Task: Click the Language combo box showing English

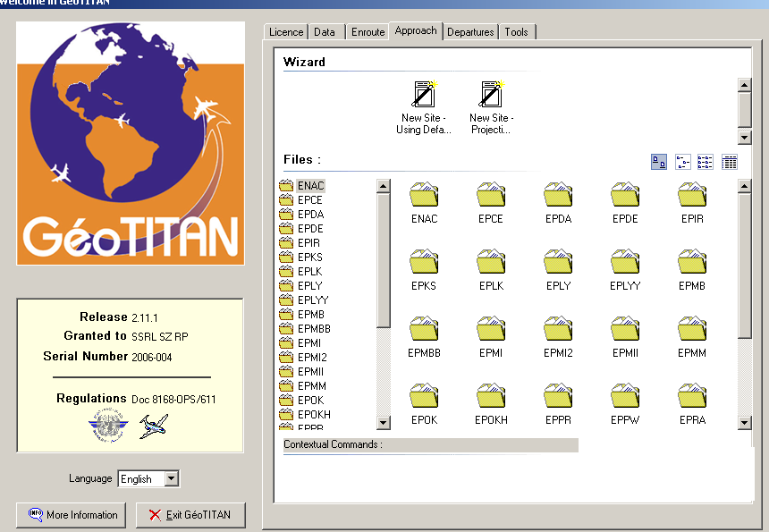Action: coord(148,478)
